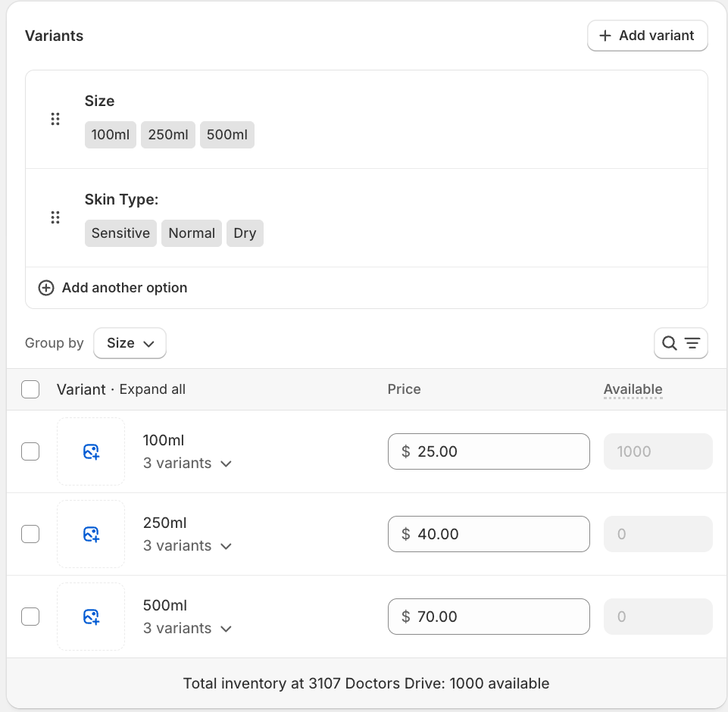Click the add image icon for 100ml variant
Viewport: 728px width, 712px height.
[x=91, y=451]
